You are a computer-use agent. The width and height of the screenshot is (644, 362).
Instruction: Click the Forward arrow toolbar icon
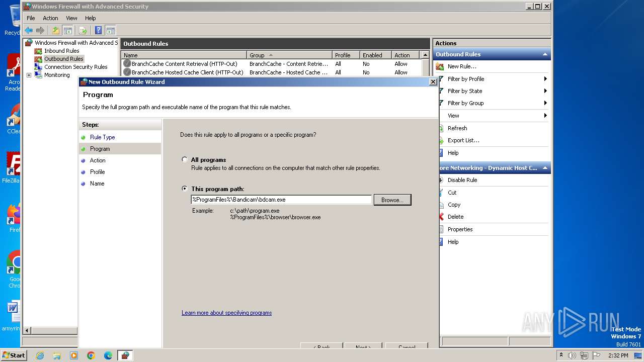pos(40,30)
